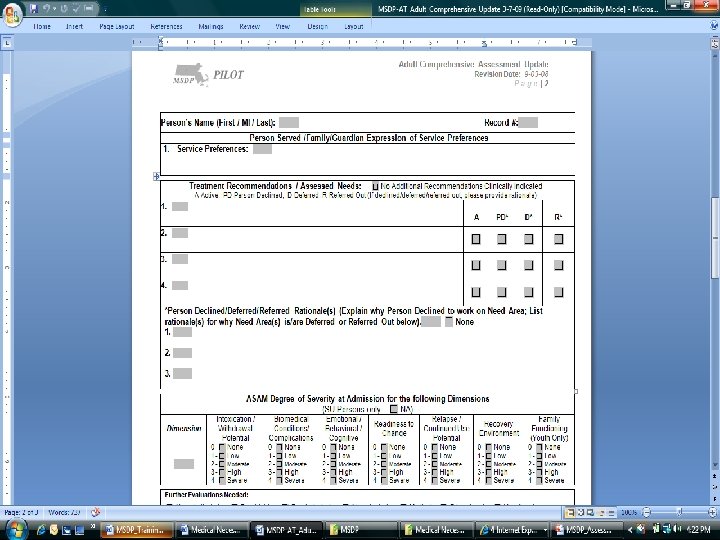Open the Review ribbon tab
Viewport: 720px width, 540px height.
coord(249,27)
